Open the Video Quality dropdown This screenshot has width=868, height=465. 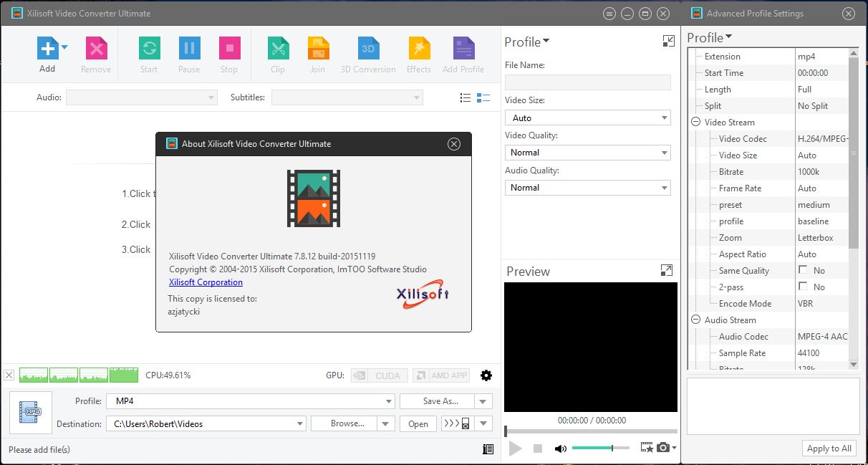[x=587, y=153]
